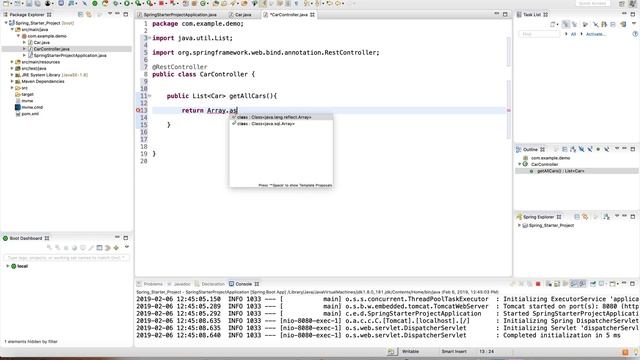Screen dimensions: 640x360
Task: Click the green Run button in main toolbar
Action: [127, 3]
